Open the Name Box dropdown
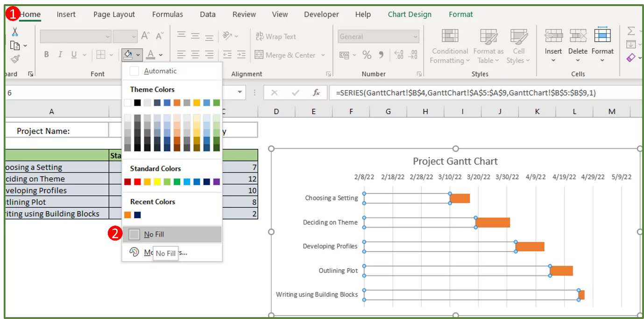The height and width of the screenshot is (319, 644). click(240, 92)
